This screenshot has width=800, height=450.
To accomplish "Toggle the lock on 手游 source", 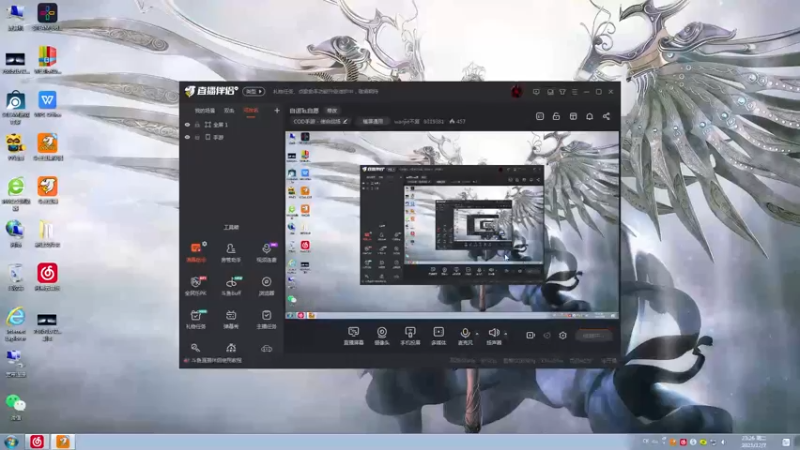I will [197, 137].
